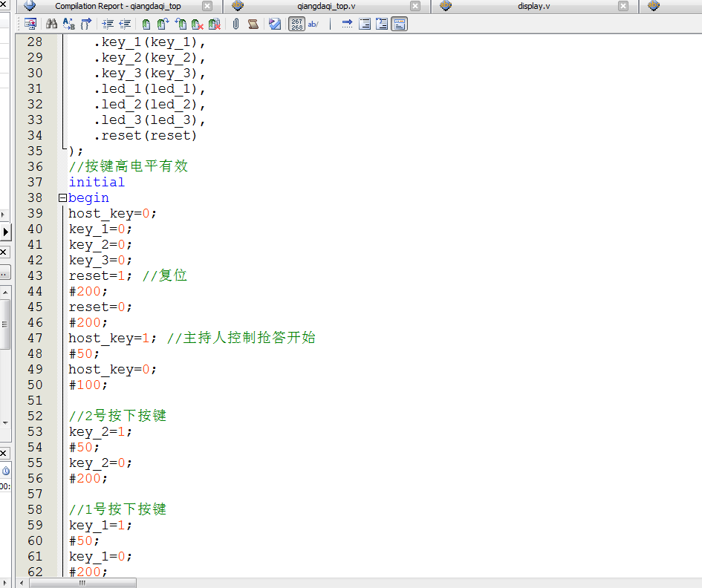Click the black right-arrow expander on left panel
702x588 pixels.
4,232
